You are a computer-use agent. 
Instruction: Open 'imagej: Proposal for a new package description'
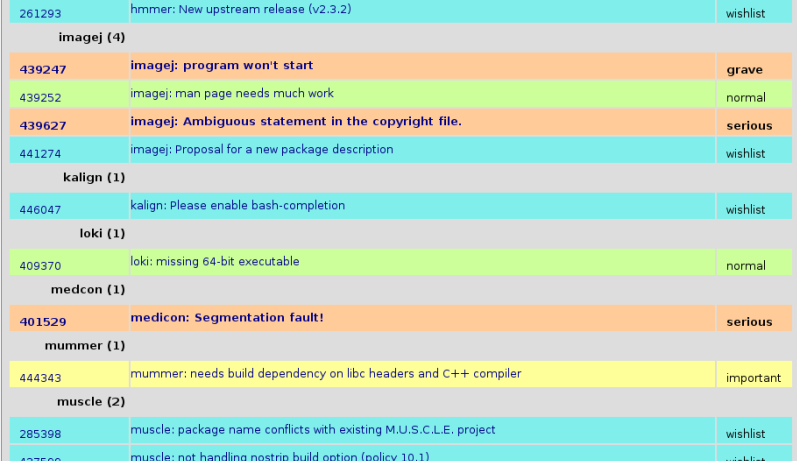pyautogui.click(x=262, y=149)
